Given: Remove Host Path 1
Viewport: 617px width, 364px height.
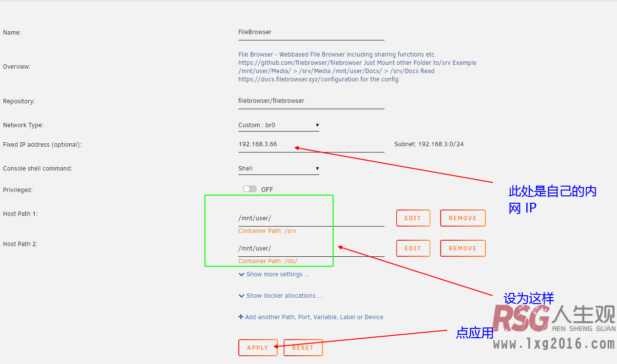Looking at the screenshot, I should point(463,218).
